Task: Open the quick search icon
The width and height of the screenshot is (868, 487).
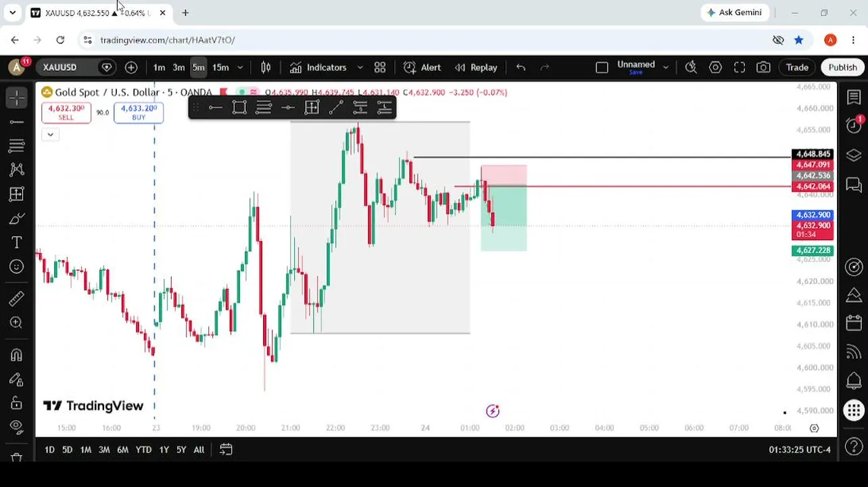Action: coord(691,67)
